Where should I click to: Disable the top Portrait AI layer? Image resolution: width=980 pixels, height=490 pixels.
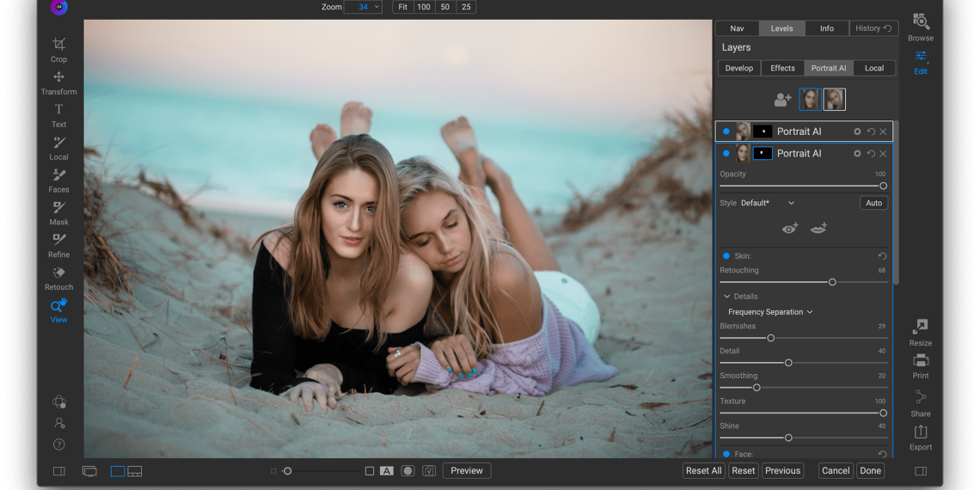click(726, 132)
